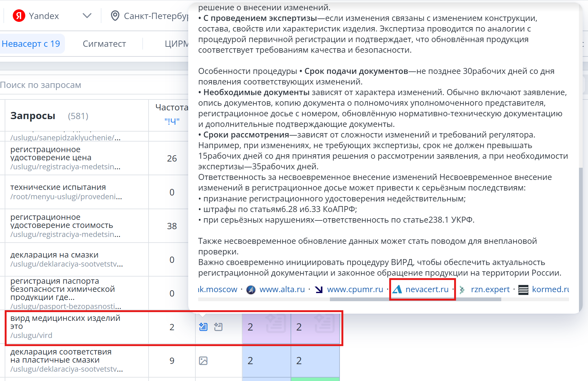This screenshot has height=381, width=588.
Task: Click the nevacert.ru blue A favicon
Action: coord(397,290)
